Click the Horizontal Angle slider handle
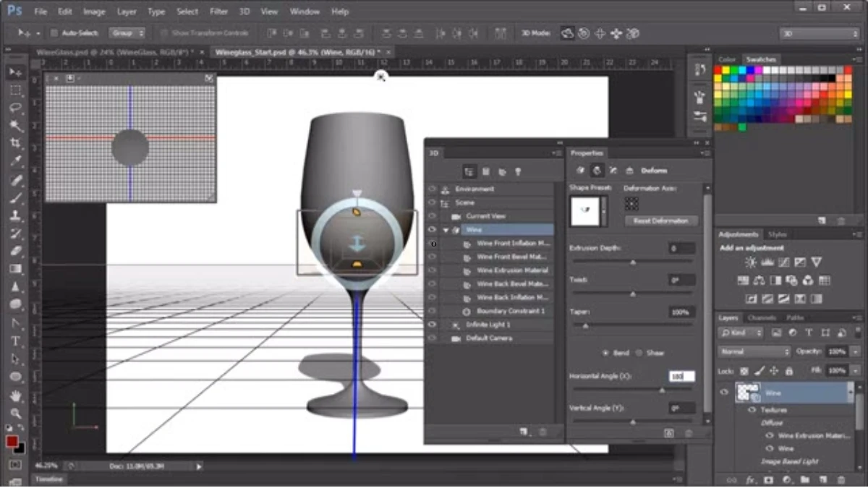The height and width of the screenshot is (488, 868). click(x=662, y=390)
